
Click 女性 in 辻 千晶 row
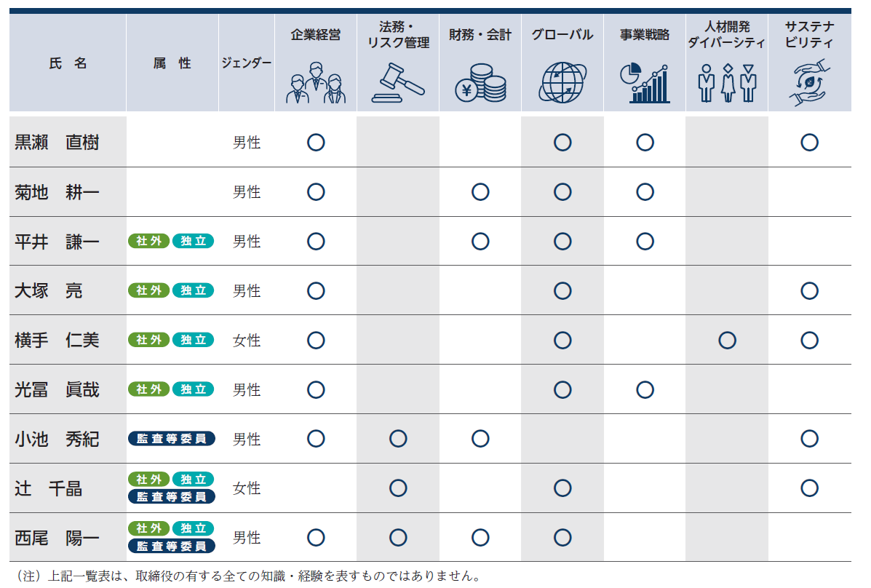[x=247, y=488]
